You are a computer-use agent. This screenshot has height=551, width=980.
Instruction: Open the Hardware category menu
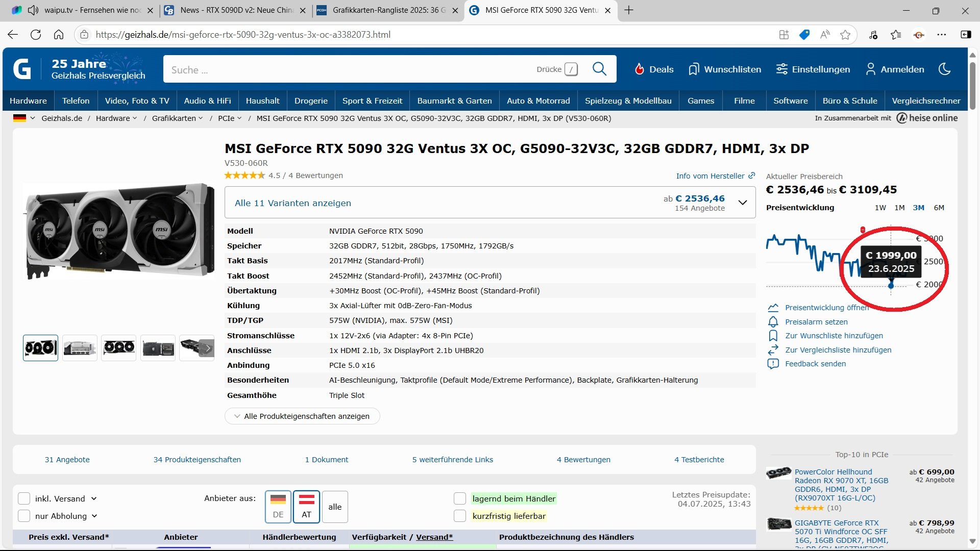tap(28, 101)
